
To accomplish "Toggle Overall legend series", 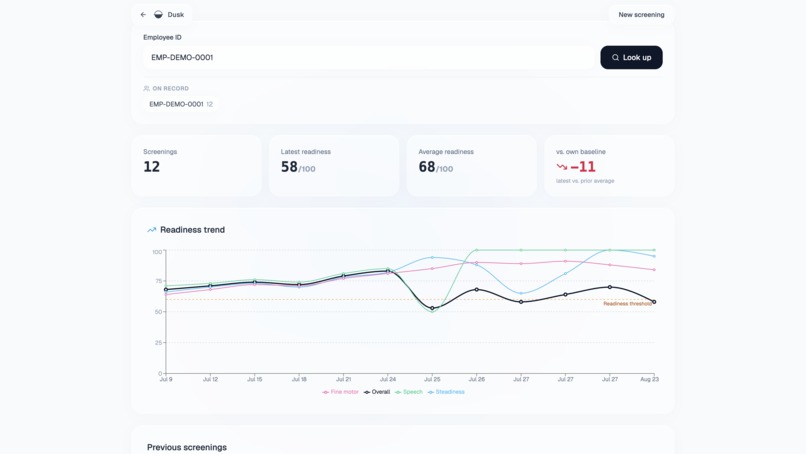I will [x=377, y=392].
